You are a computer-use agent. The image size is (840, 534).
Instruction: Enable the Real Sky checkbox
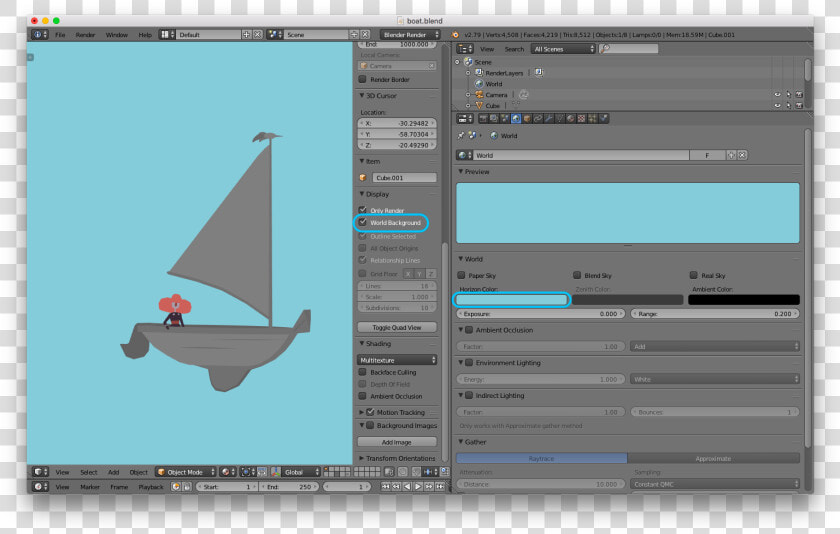694,275
